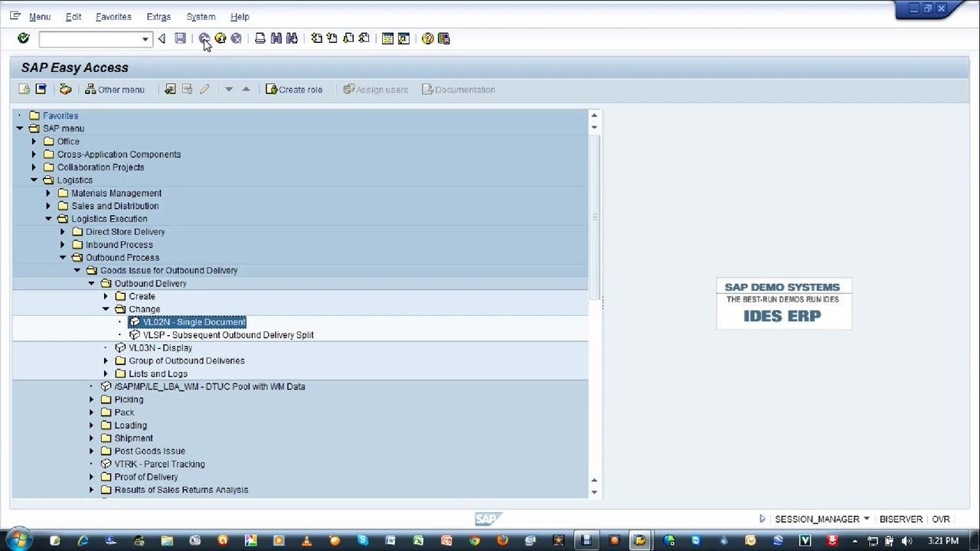Open the Favorites menu
The image size is (980, 551).
tap(113, 16)
